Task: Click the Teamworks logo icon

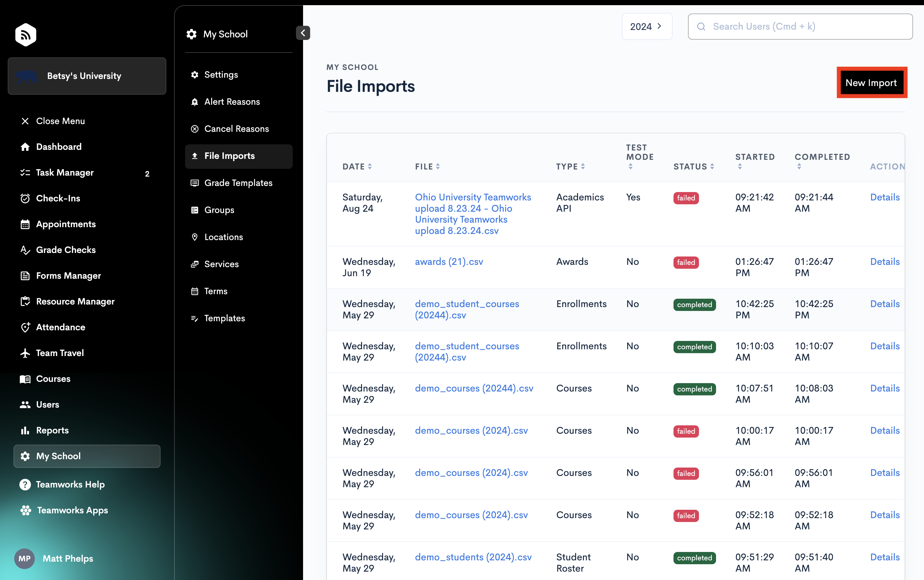Action: point(26,34)
